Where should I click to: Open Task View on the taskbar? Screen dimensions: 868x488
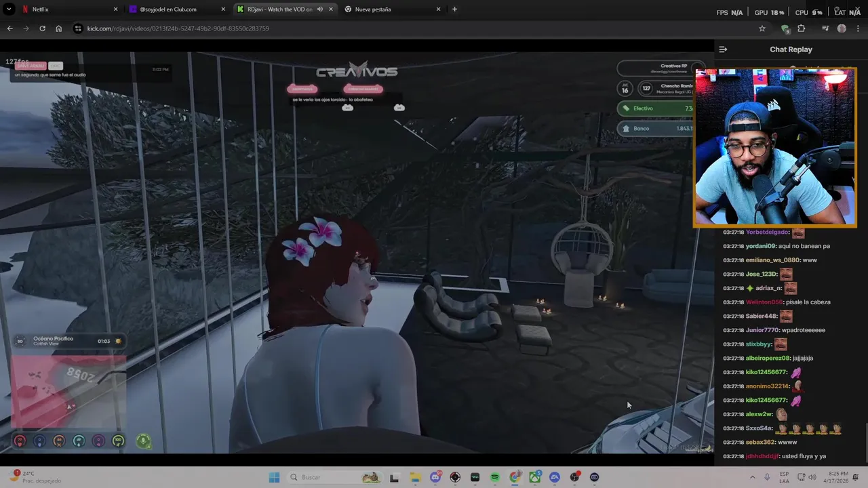tap(394, 477)
